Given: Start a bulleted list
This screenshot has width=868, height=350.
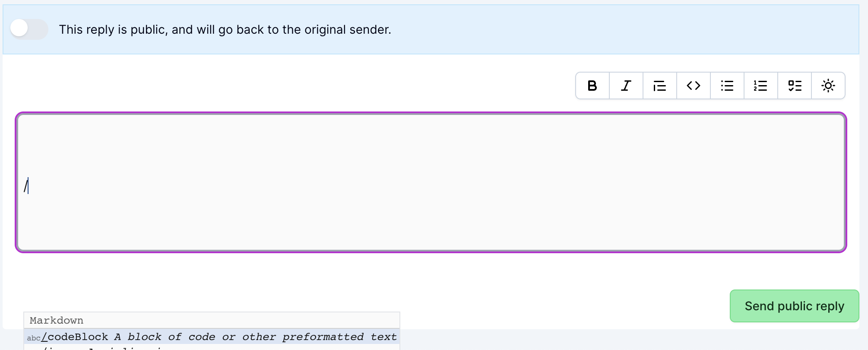Looking at the screenshot, I should click(727, 86).
